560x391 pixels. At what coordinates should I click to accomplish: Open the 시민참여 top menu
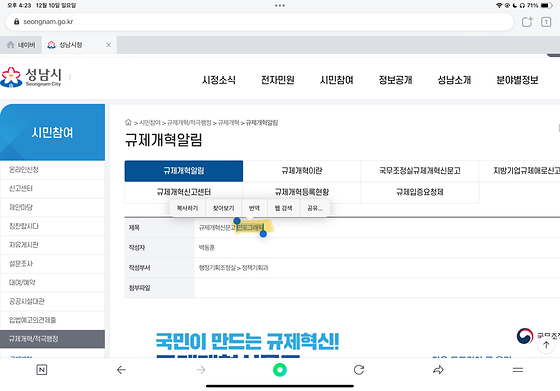tap(336, 80)
